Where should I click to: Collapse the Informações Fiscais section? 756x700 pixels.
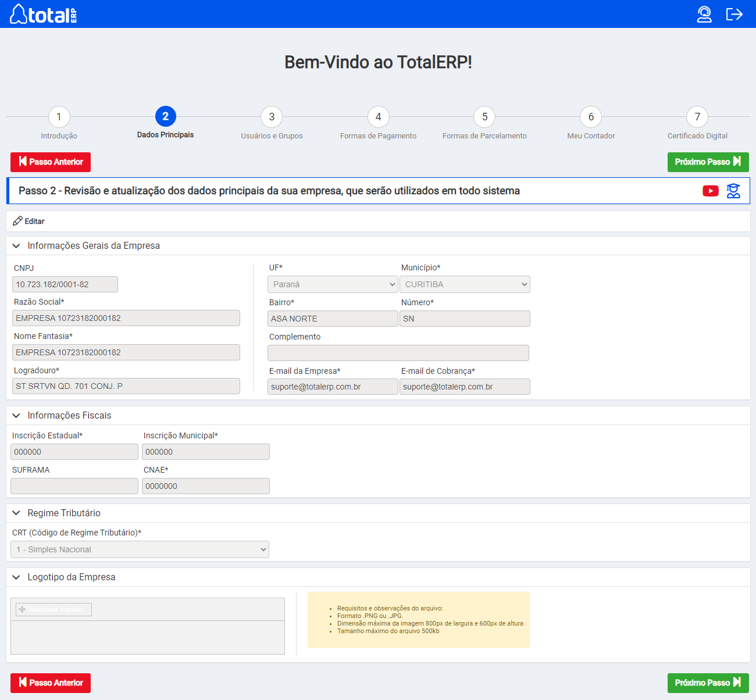(16, 416)
